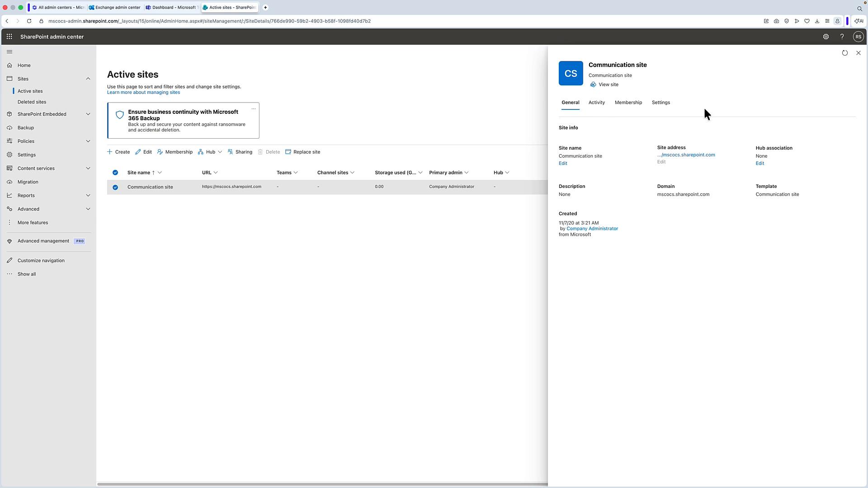This screenshot has width=868, height=488.
Task: Click Show all navigation items
Action: point(26,274)
